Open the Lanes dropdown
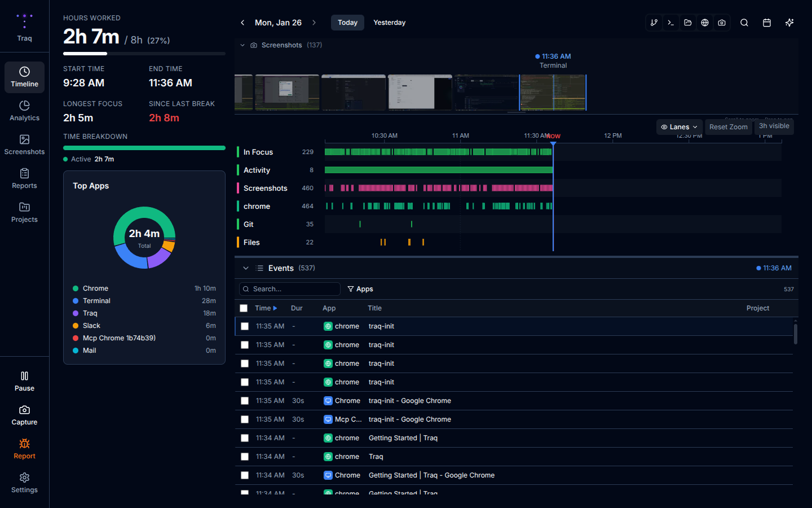Image resolution: width=812 pixels, height=508 pixels. coord(679,126)
